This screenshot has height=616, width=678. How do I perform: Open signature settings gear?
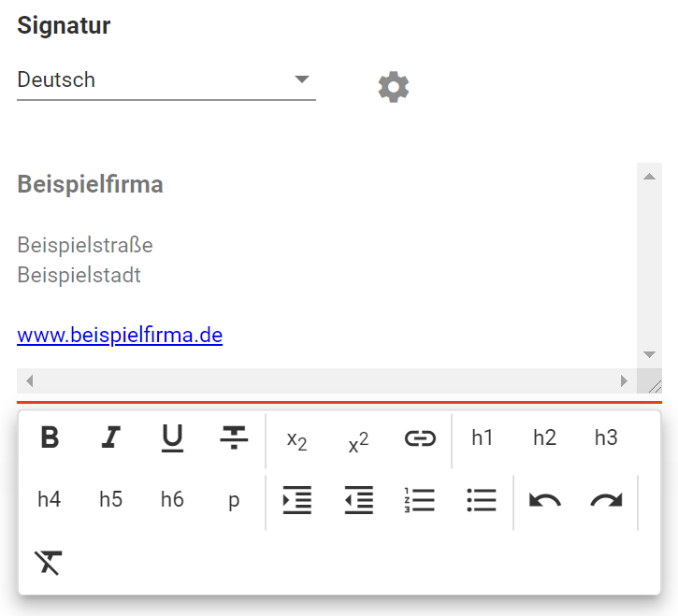point(394,87)
